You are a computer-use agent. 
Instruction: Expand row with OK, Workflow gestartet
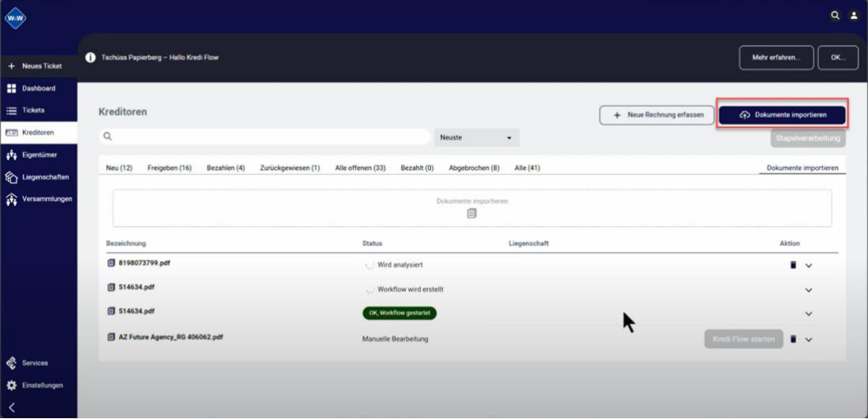pyautogui.click(x=808, y=313)
